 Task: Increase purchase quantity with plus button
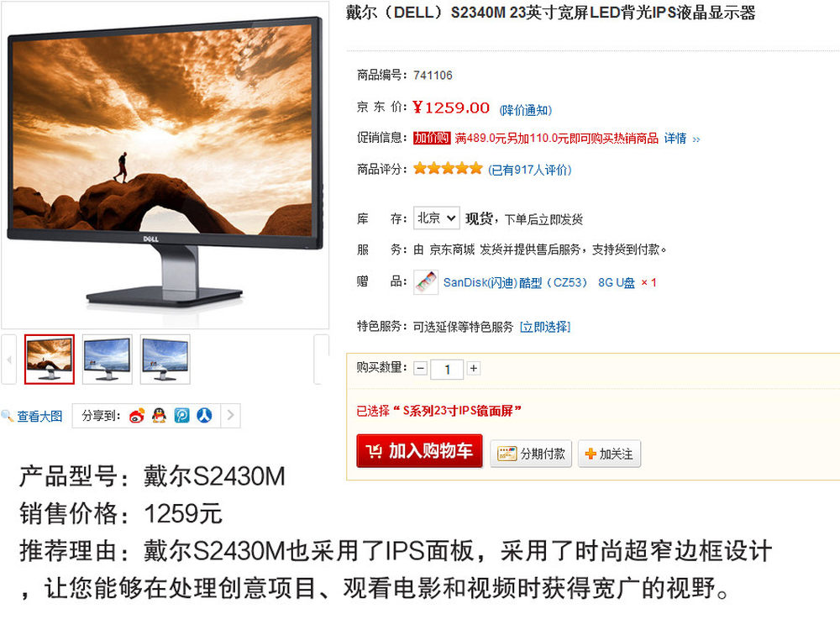point(474,369)
